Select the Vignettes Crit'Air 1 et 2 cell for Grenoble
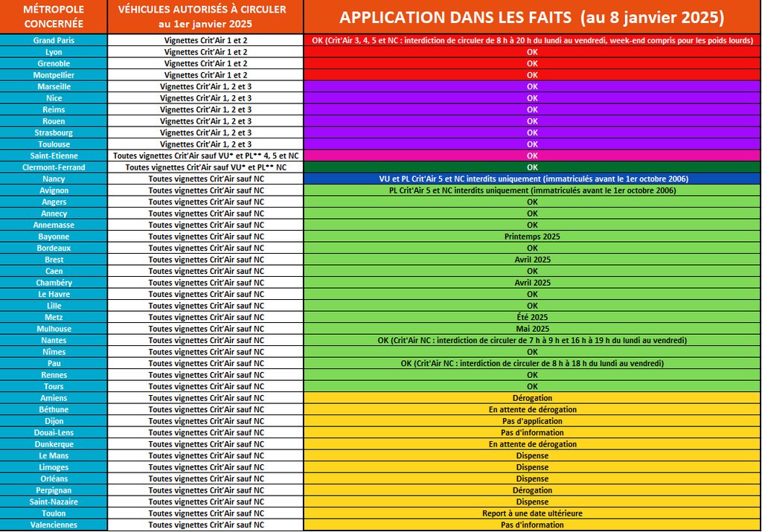This screenshot has width=762, height=532. tap(205, 63)
